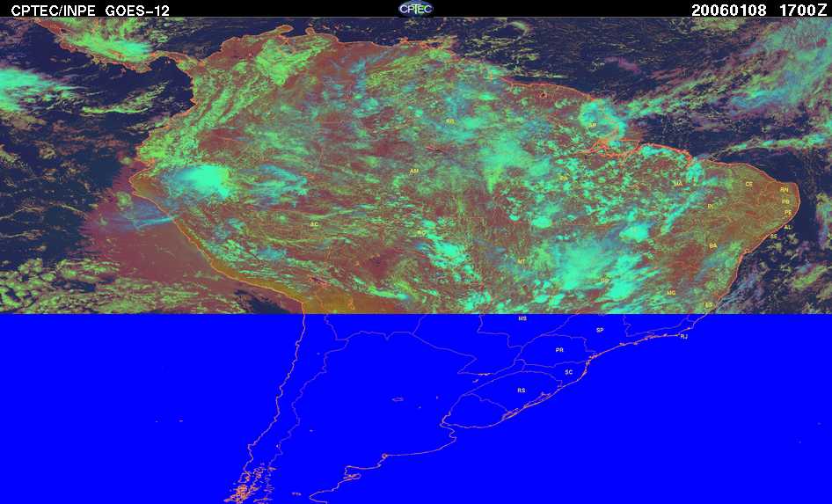Click the SE state label
Image resolution: width=832 pixels, height=504 pixels.
(x=774, y=236)
